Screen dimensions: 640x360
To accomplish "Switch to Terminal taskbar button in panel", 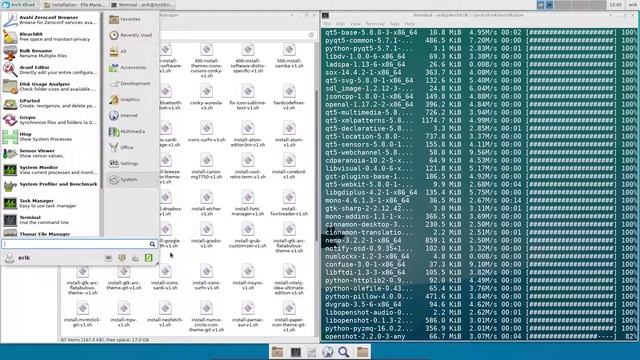I will tap(142, 5).
